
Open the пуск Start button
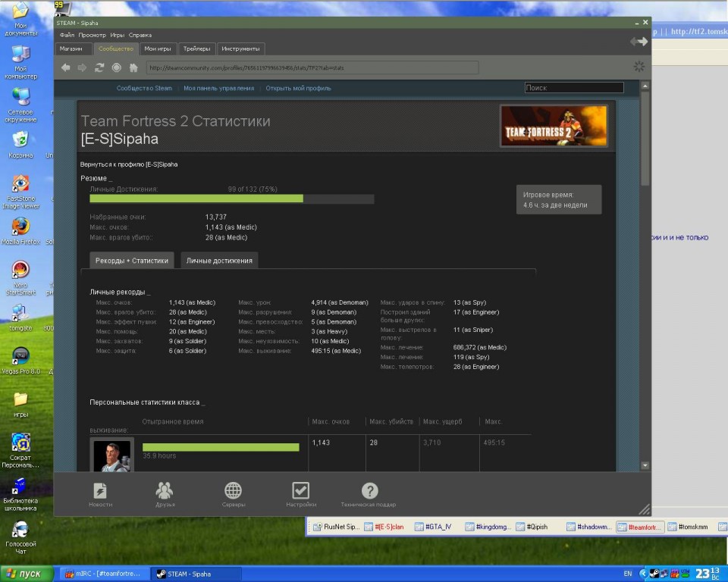pos(27,574)
